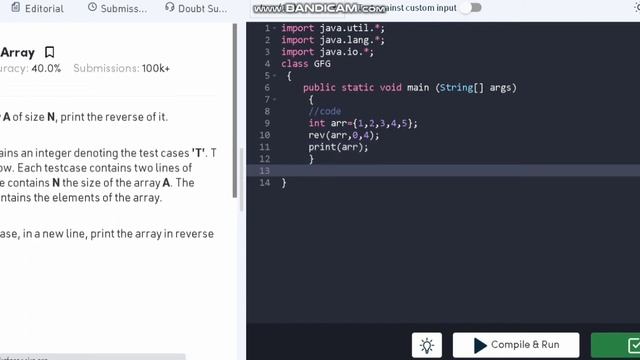This screenshot has width=640, height=360.
Task: Place cursor on empty line 13
Action: 443,171
